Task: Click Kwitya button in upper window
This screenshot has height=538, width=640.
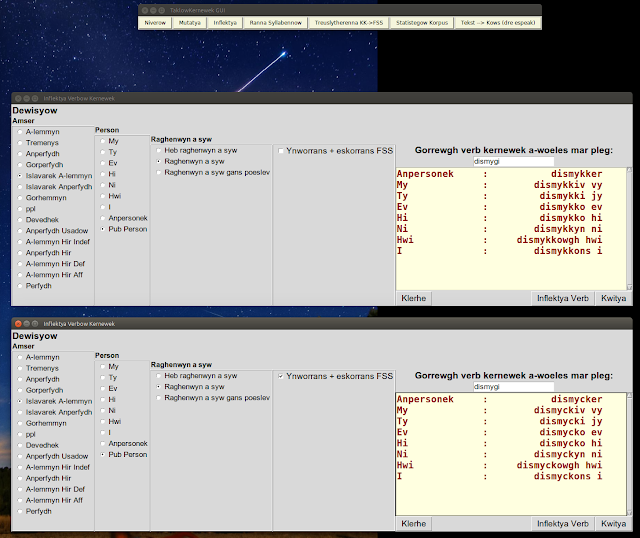Action: coord(613,298)
